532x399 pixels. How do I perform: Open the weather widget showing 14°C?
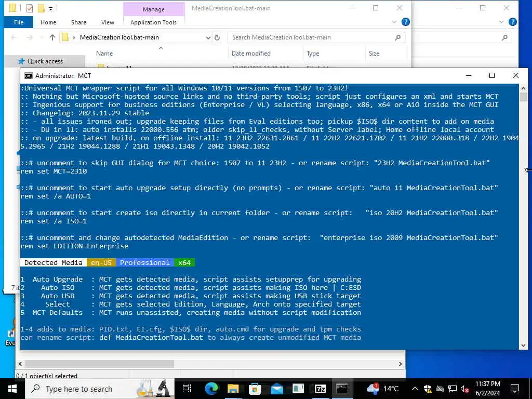coord(383,389)
